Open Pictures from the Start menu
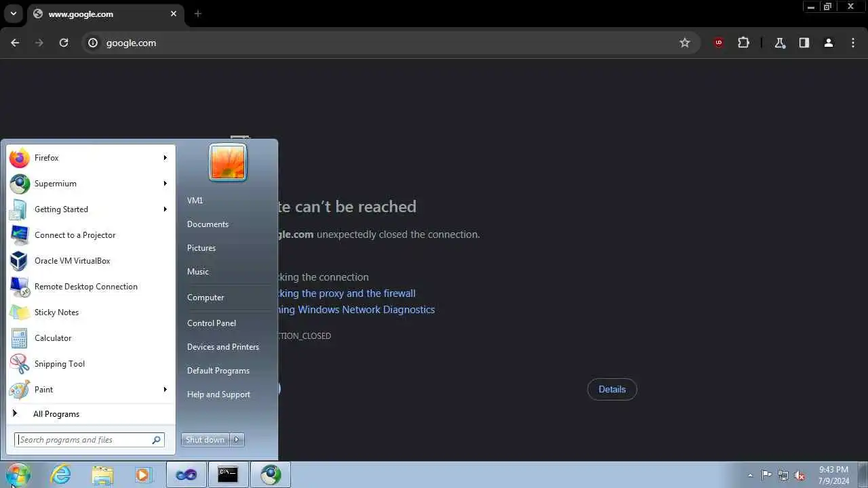This screenshot has width=868, height=488. pos(201,248)
